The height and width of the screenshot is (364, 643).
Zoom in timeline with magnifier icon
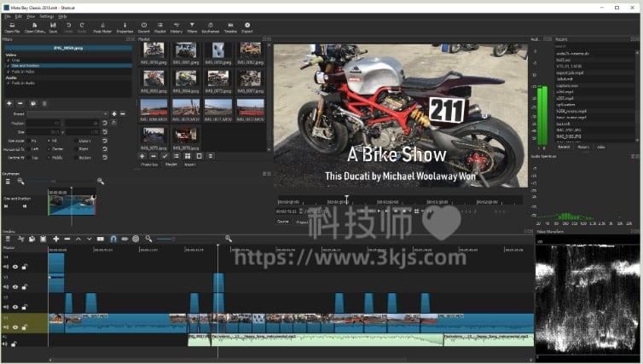(229, 239)
